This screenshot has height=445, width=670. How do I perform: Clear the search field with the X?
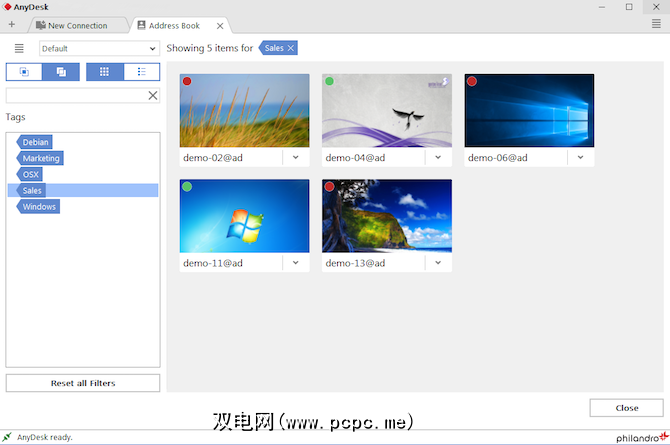pos(153,95)
